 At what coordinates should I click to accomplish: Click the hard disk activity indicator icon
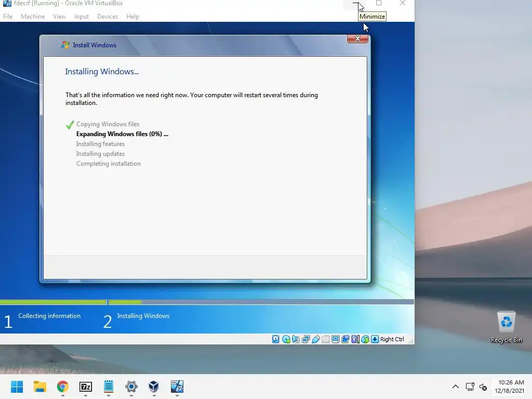pos(276,339)
